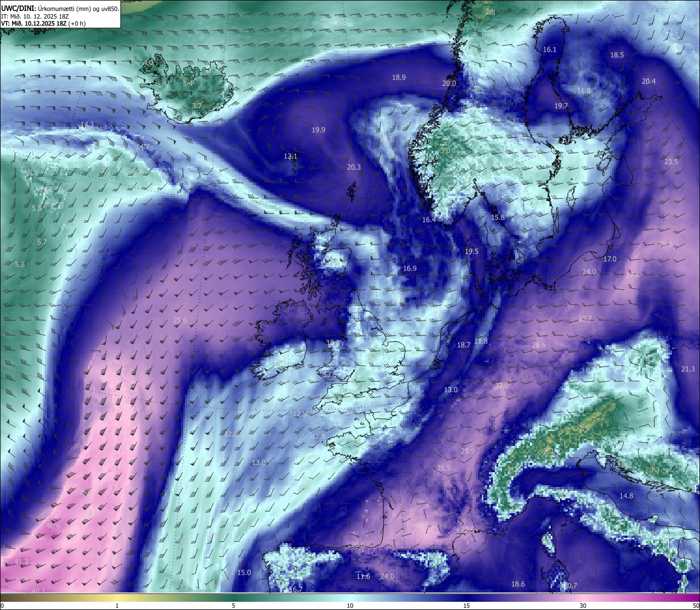The height and width of the screenshot is (610, 700).
Task: Select the value label "19.9"
Action: (319, 130)
